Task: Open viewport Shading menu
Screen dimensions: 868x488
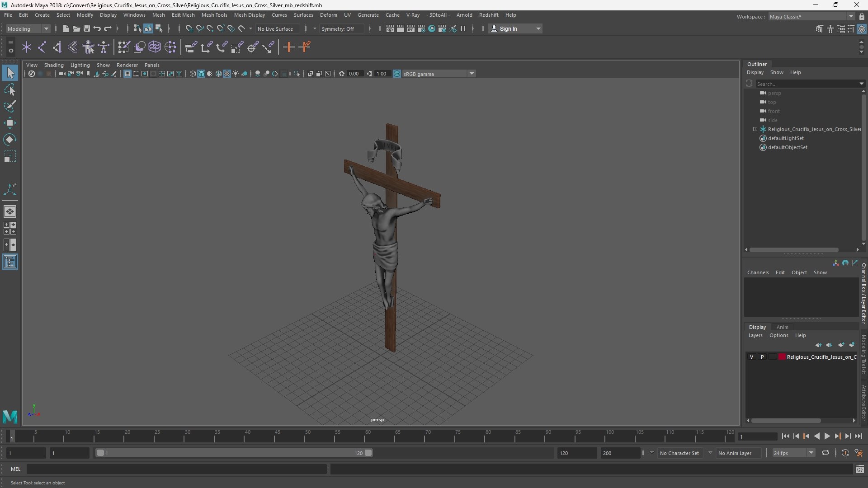Action: coord(54,65)
